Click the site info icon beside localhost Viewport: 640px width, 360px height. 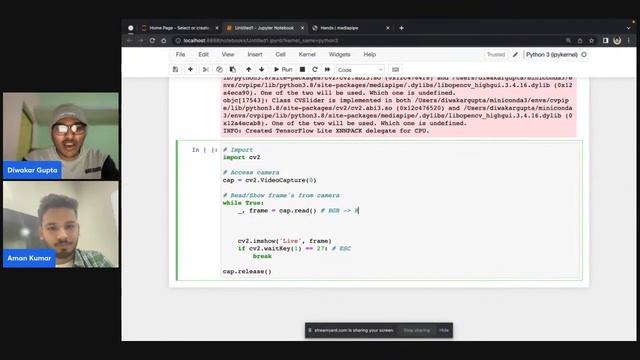pyautogui.click(x=178, y=40)
